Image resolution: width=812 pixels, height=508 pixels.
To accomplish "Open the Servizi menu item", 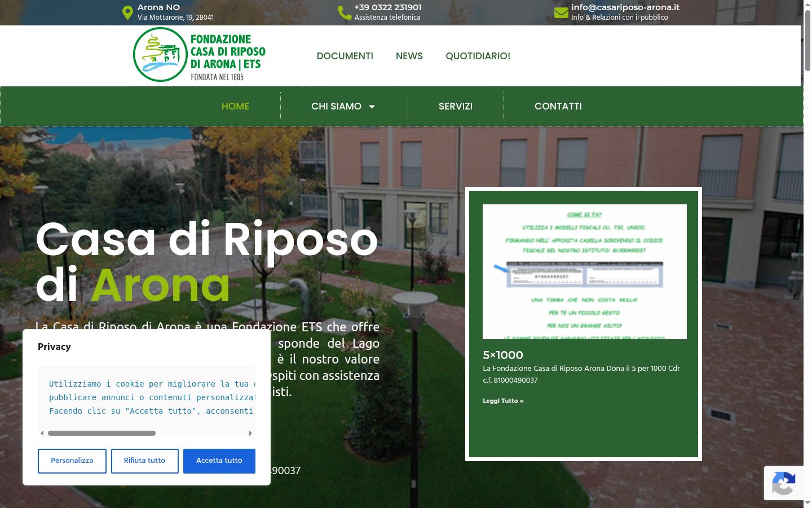I will [x=456, y=106].
